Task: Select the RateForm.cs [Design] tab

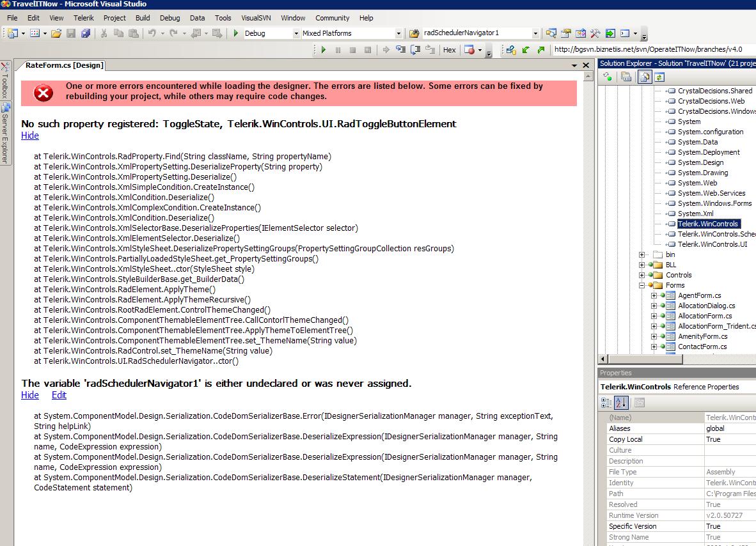Action: (x=64, y=65)
